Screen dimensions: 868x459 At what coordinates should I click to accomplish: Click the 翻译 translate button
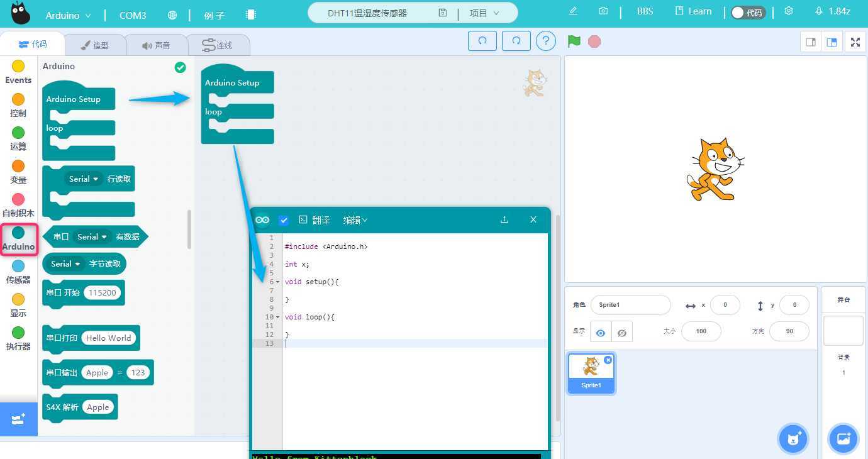[x=314, y=220]
